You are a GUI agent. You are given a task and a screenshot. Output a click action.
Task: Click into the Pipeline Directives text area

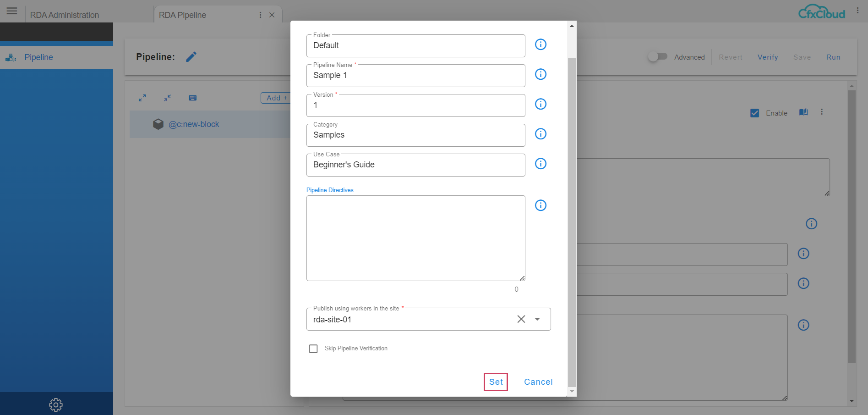tap(415, 238)
